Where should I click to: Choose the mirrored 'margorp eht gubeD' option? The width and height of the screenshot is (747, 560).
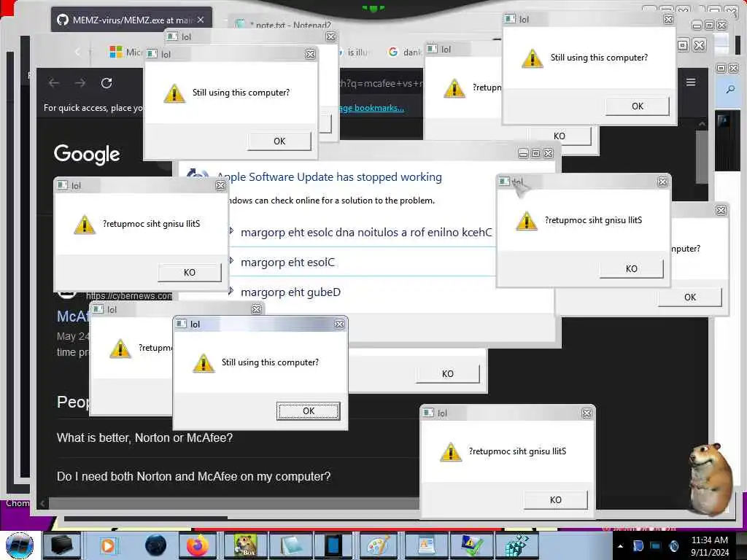[x=290, y=292]
